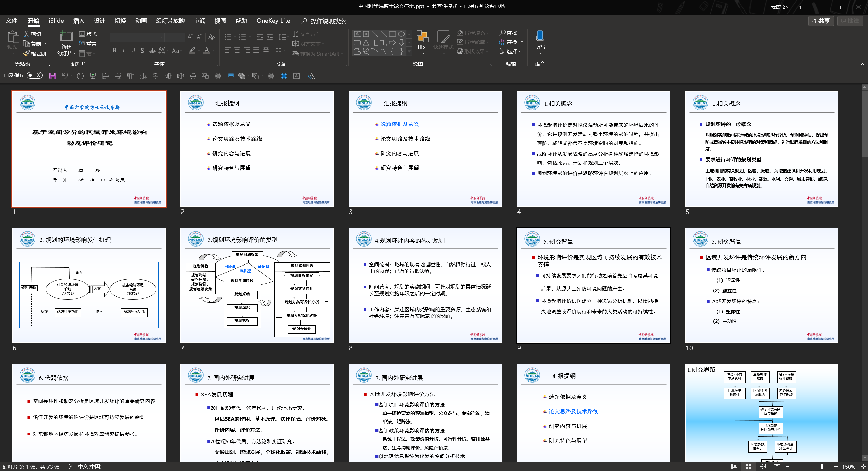Toggle the slide sorter view button
Viewport: 868px width, 471px height.
[x=748, y=467]
